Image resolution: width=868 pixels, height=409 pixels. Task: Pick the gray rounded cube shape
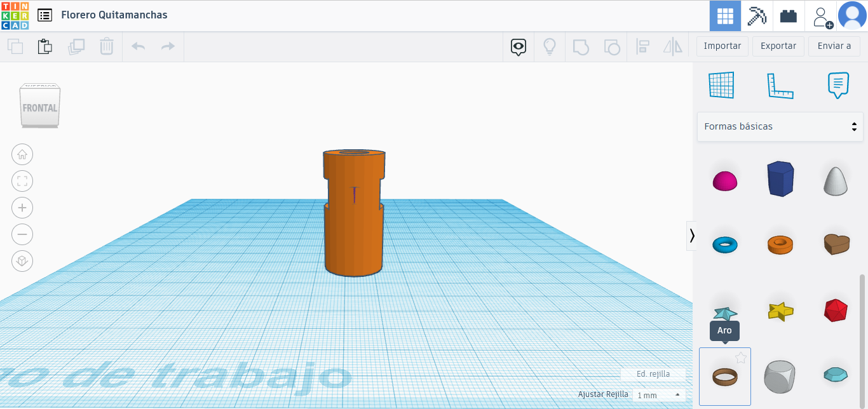click(780, 377)
